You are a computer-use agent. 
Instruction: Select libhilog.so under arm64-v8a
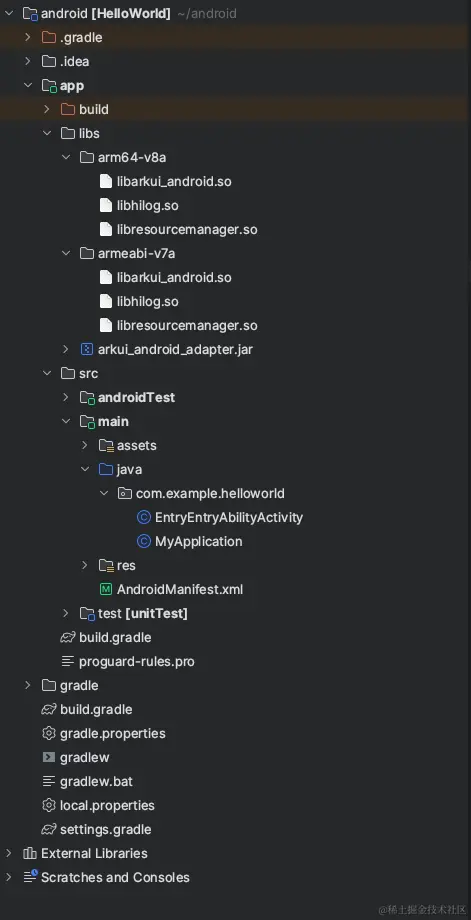pos(139,205)
